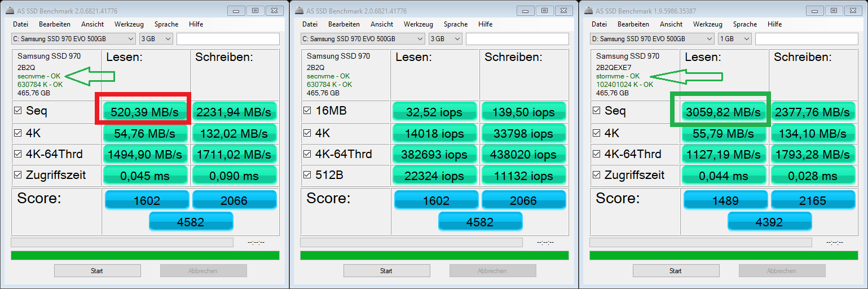The image size is (868, 289).
Task: Click the app icon in the iops window title bar
Action: [300, 11]
